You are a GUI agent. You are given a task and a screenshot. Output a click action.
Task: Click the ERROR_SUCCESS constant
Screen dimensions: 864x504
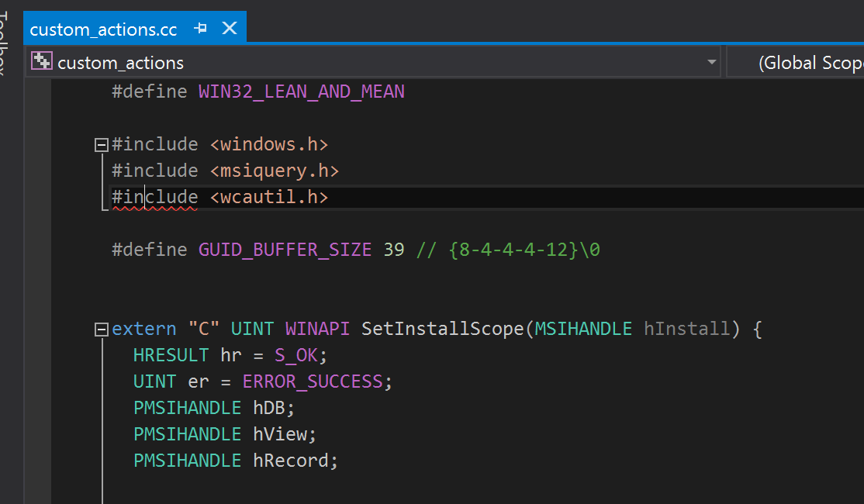tap(313, 381)
